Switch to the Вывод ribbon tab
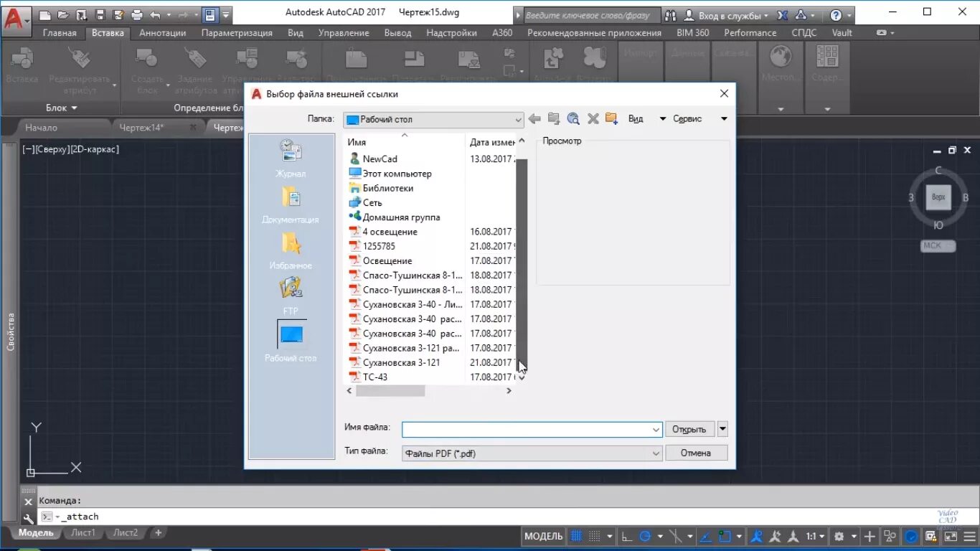Image resolution: width=980 pixels, height=551 pixels. (398, 33)
